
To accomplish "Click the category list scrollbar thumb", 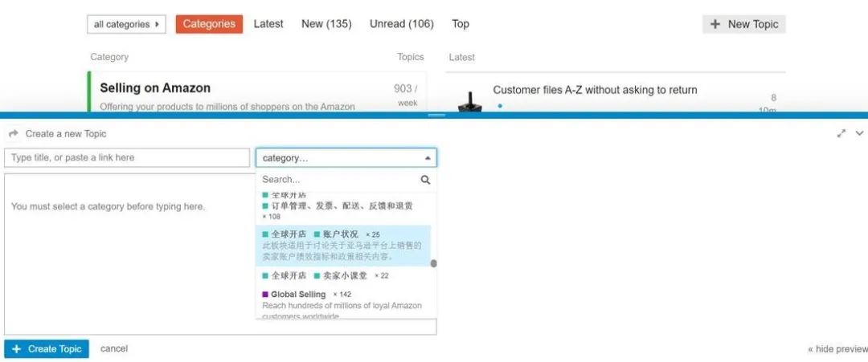I will pos(433,263).
